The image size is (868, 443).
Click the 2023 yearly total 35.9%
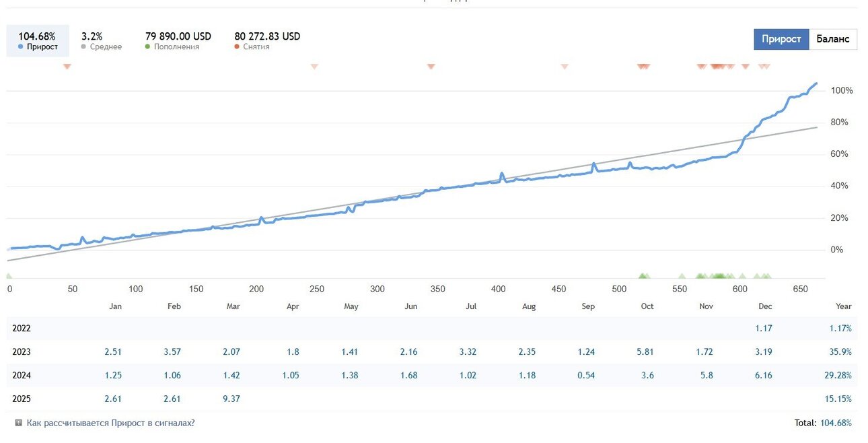[840, 351]
